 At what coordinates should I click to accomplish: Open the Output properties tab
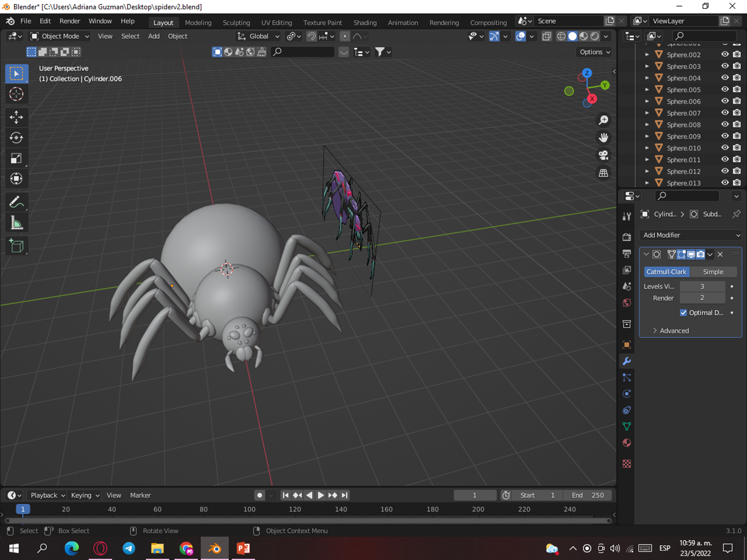(x=627, y=253)
